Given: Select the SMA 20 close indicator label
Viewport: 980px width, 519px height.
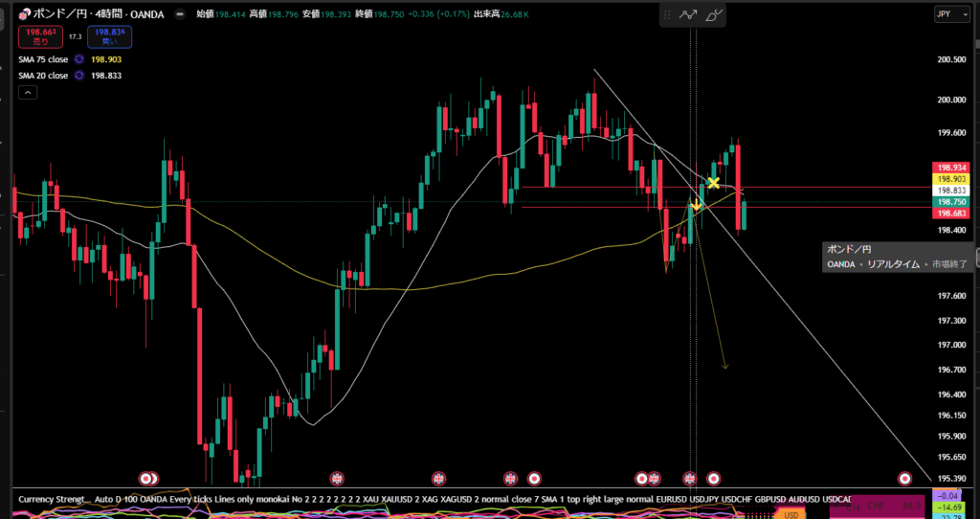Looking at the screenshot, I should tap(43, 76).
